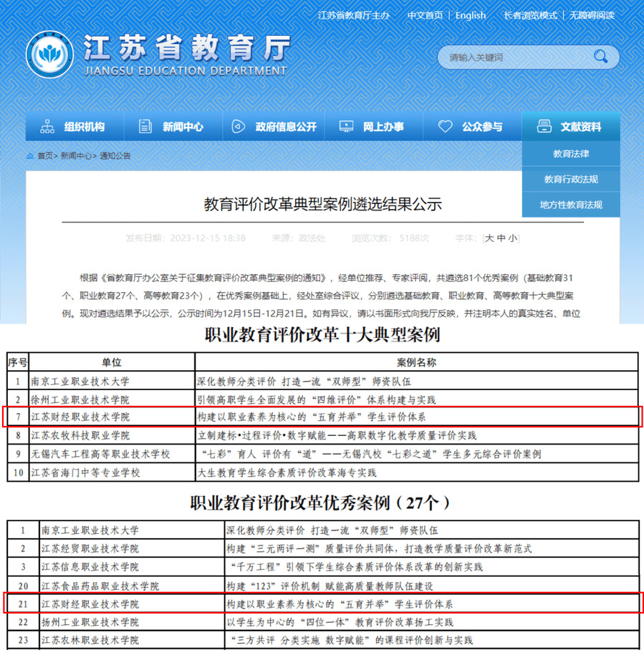Click the home icon in breadcrumb
644x655 pixels.
(30, 156)
